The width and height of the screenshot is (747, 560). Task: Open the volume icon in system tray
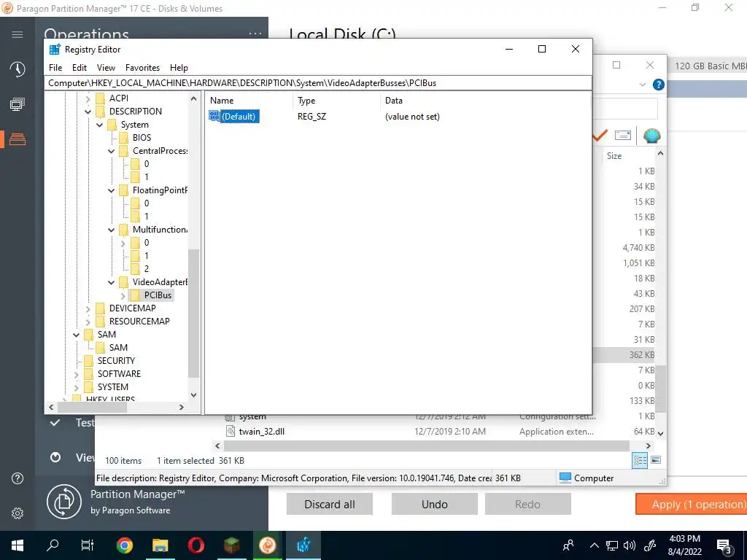pos(630,545)
